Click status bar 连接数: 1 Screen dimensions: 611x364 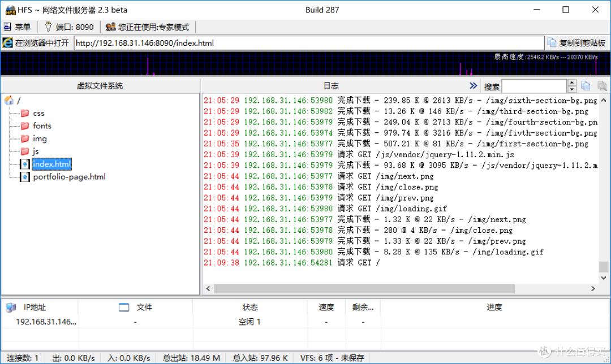(x=23, y=358)
